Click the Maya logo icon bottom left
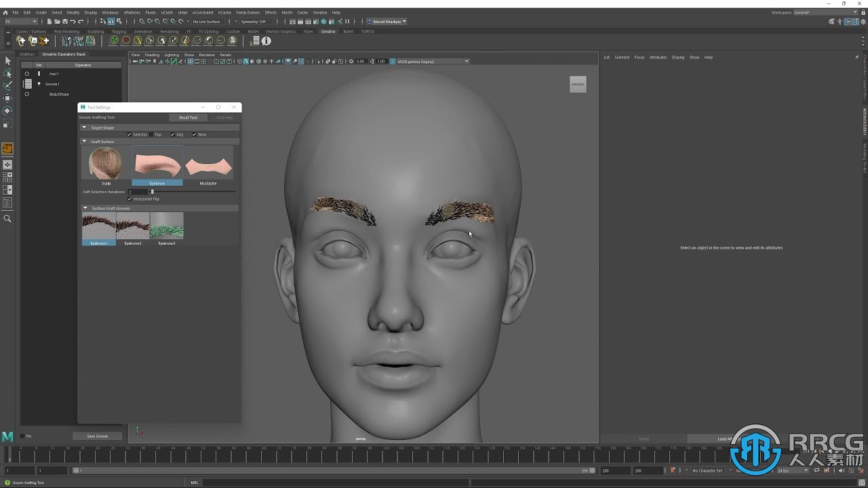The width and height of the screenshot is (868, 488). pyautogui.click(x=7, y=436)
